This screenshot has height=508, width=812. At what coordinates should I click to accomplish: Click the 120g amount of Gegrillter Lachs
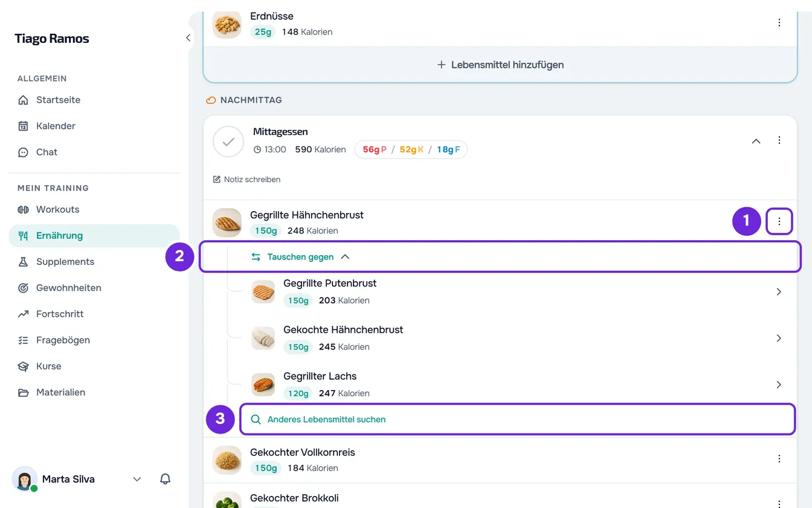pos(298,393)
